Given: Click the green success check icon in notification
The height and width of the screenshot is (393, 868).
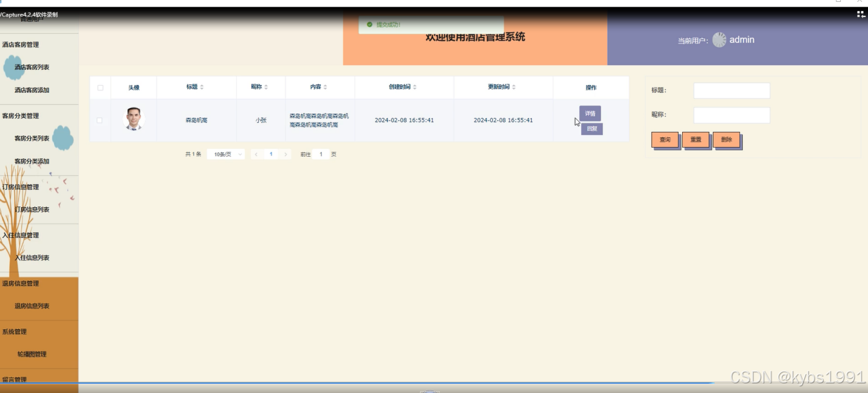Looking at the screenshot, I should click(x=369, y=25).
